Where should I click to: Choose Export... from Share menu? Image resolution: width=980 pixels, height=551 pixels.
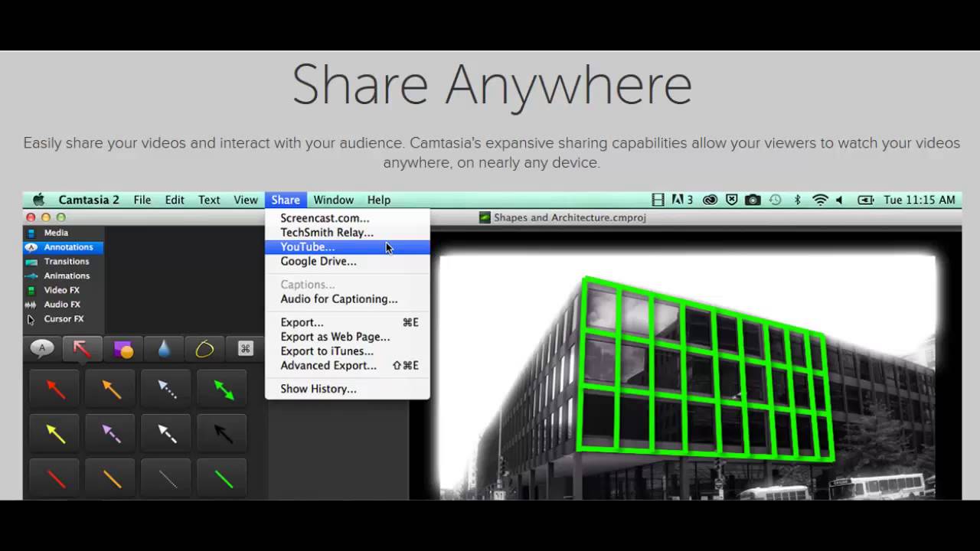tap(348, 322)
